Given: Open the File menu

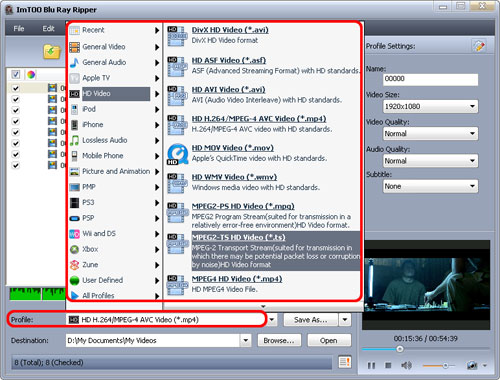Looking at the screenshot, I should coord(19,29).
